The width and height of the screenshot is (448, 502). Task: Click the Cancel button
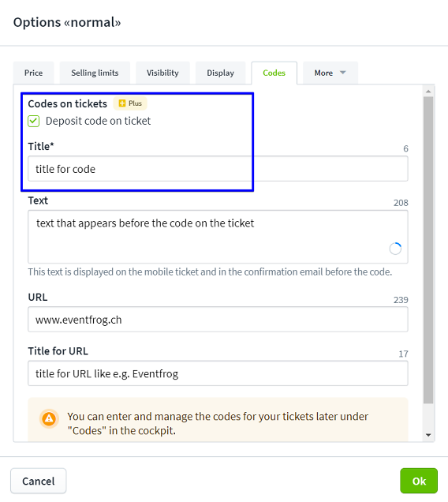pyautogui.click(x=39, y=481)
